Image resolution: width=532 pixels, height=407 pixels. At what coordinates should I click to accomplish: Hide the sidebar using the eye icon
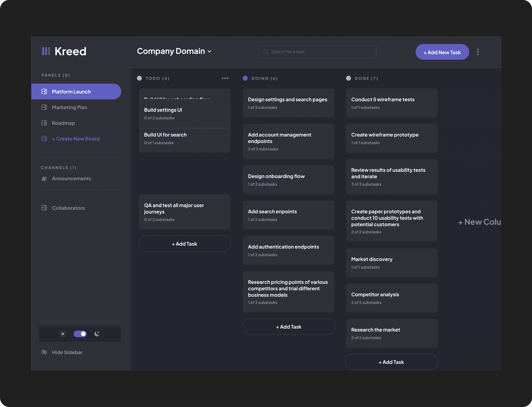click(x=44, y=352)
